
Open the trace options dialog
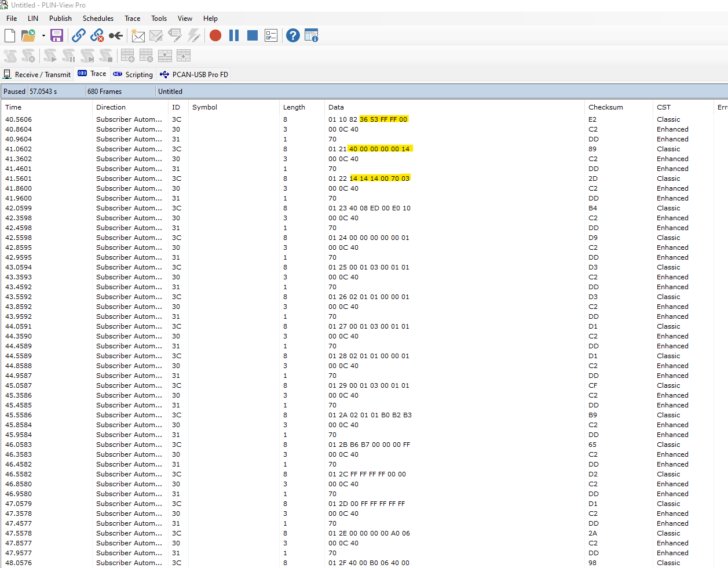coord(270,35)
